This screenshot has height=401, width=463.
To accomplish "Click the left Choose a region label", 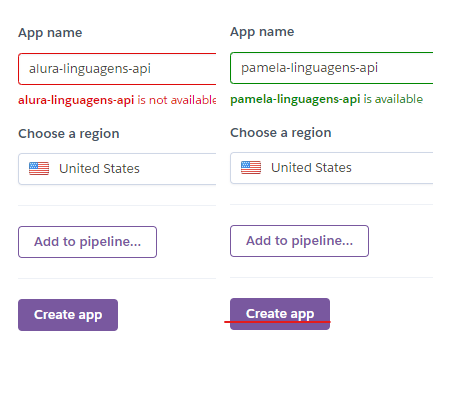I will point(69,134).
